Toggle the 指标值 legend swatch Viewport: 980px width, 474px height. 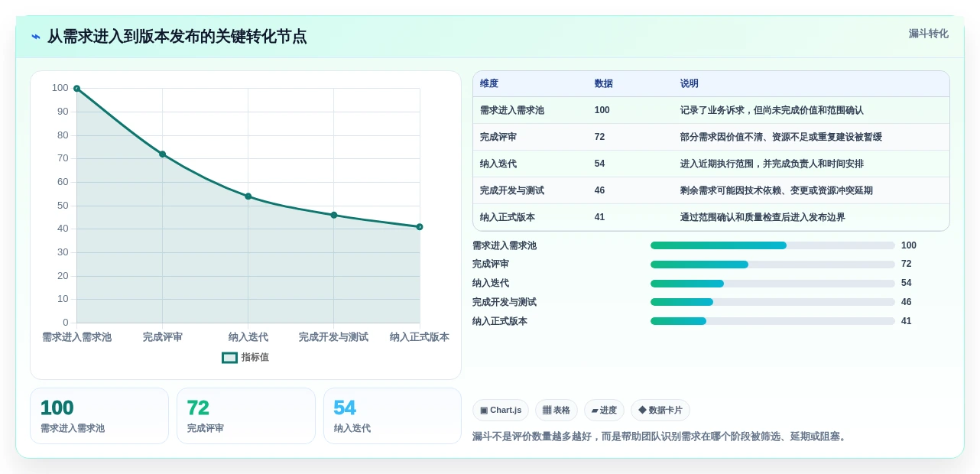click(229, 357)
